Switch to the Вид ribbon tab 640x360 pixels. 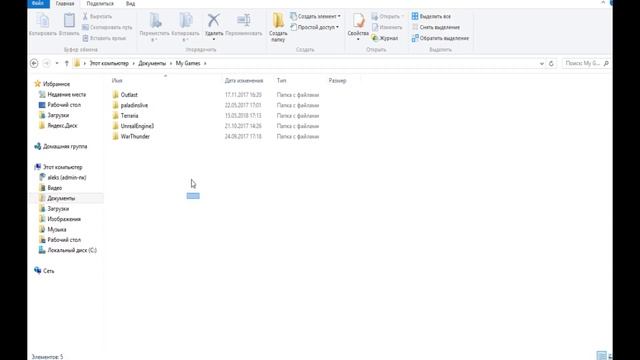coord(130,4)
